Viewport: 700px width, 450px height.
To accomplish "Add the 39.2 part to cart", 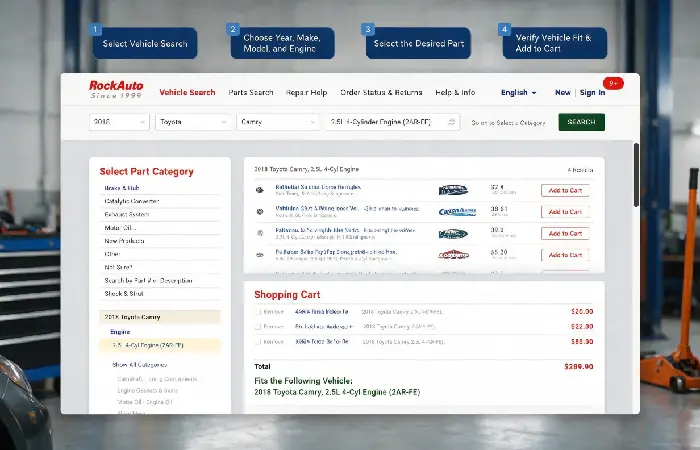I will 565,233.
